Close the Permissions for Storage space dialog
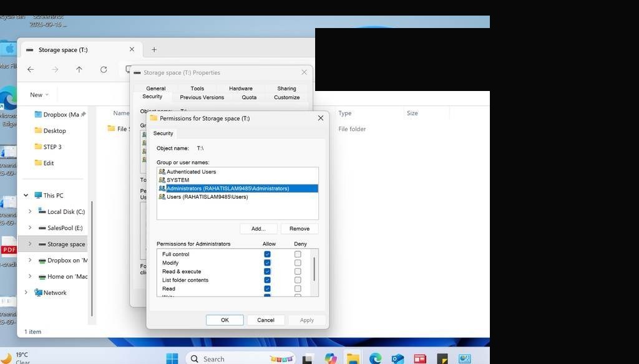Viewport: 639px width, 364px height. 321,118
